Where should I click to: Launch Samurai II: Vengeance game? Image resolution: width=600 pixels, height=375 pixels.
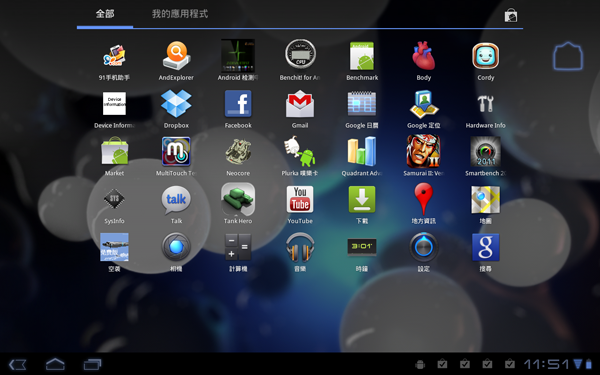(x=424, y=152)
